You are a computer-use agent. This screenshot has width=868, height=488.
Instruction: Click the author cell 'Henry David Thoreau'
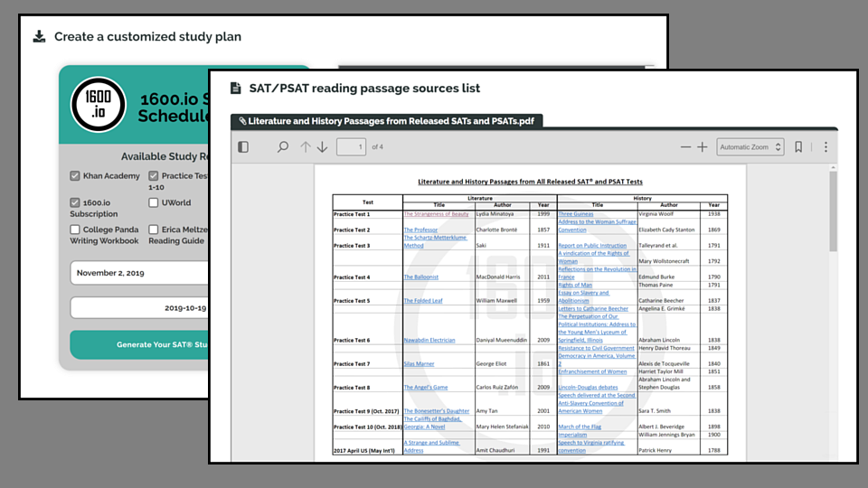(665, 348)
